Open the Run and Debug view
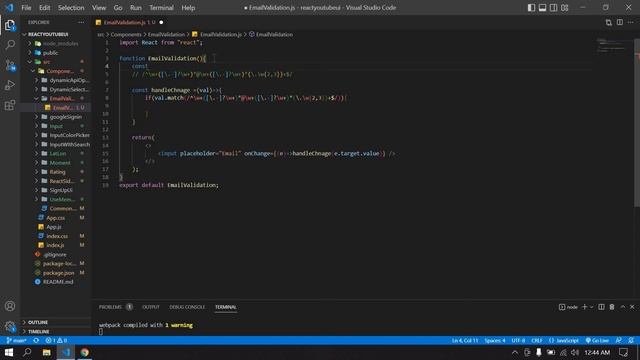Viewport: 640px width, 360px height. coord(10,85)
